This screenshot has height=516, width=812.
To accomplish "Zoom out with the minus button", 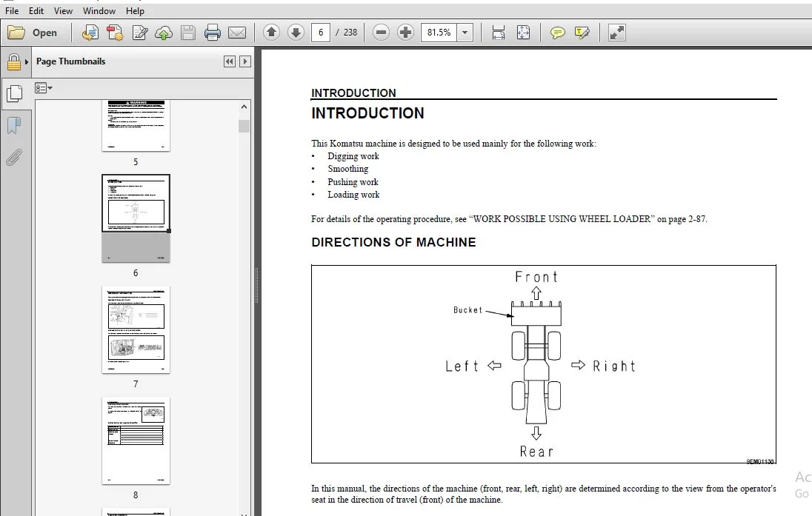I will click(x=381, y=33).
